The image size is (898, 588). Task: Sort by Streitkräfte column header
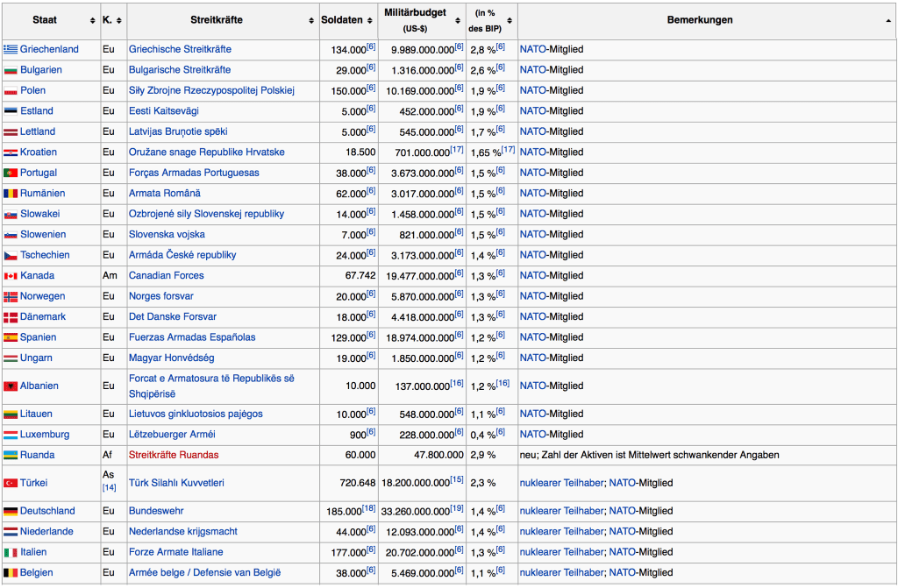pyautogui.click(x=310, y=20)
